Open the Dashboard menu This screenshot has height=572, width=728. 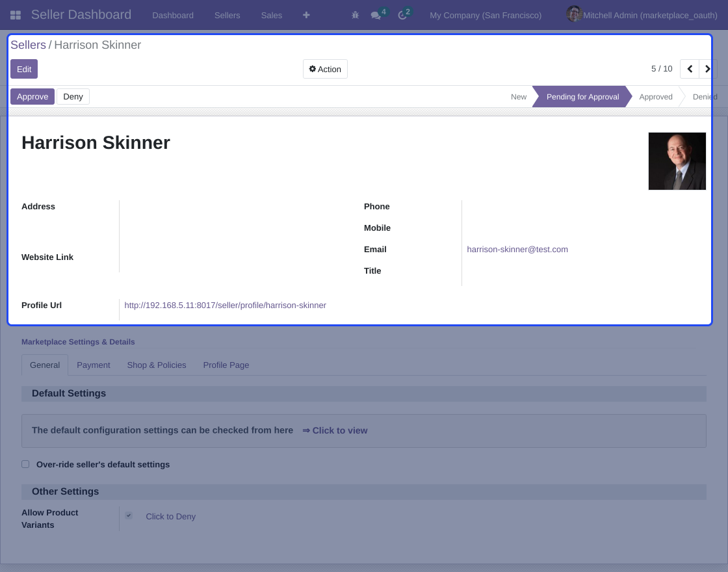tap(173, 16)
